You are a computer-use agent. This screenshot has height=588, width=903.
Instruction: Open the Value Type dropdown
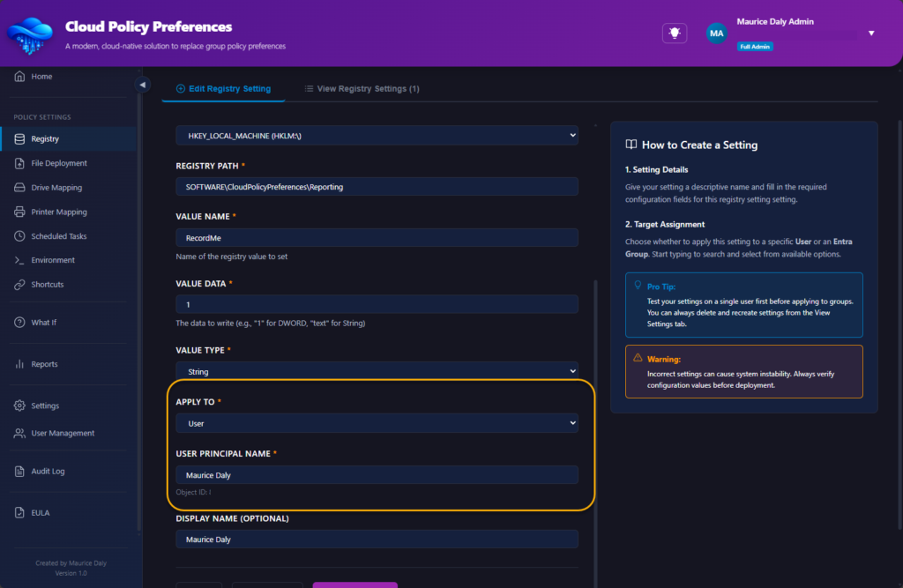click(x=377, y=371)
